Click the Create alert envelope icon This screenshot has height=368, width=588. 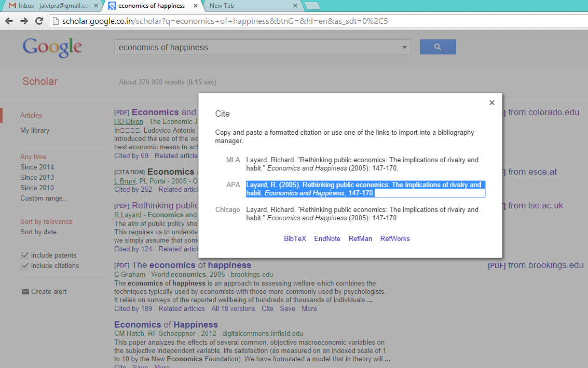[x=25, y=292]
